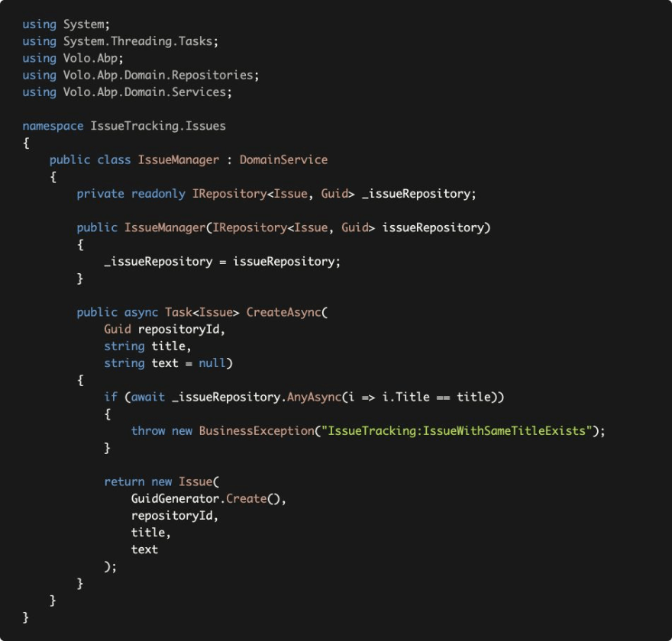This screenshot has width=672, height=641.
Task: Click the 'repositoryId,' argument line
Action: click(175, 516)
